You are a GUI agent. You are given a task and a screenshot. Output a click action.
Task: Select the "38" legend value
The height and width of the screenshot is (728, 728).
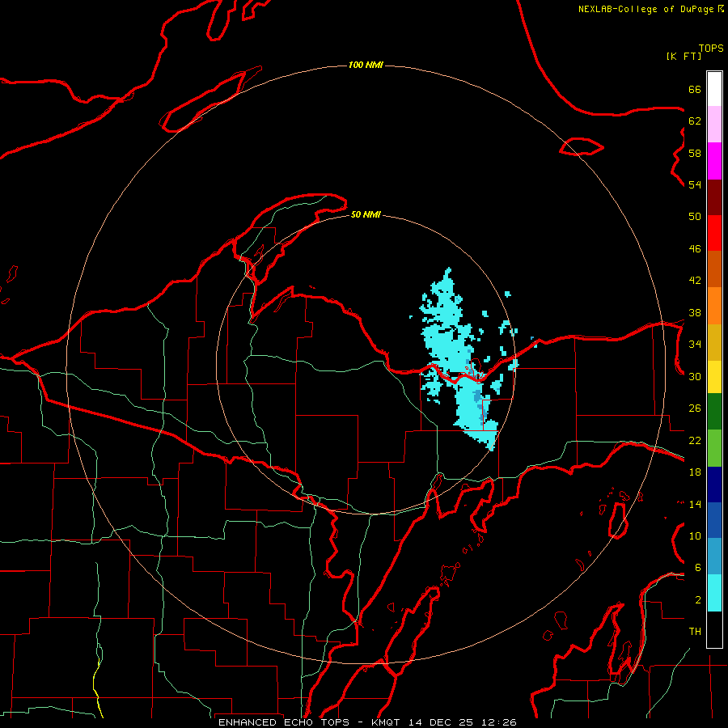pos(695,312)
